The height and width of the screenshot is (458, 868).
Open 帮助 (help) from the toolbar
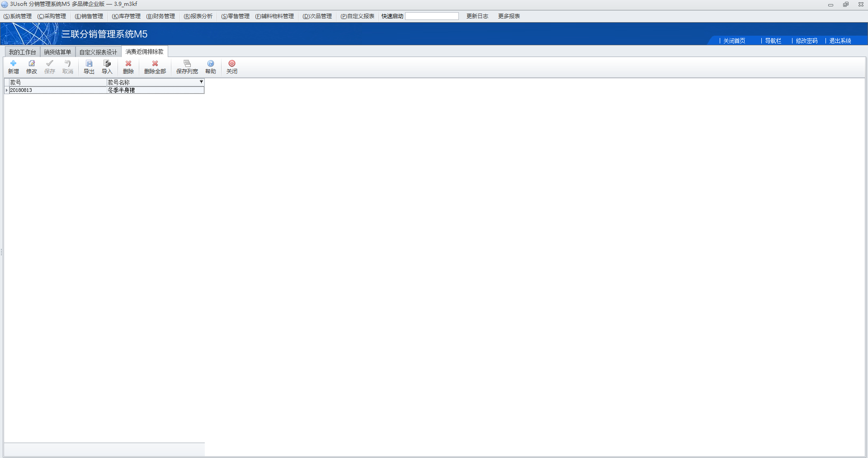(211, 67)
